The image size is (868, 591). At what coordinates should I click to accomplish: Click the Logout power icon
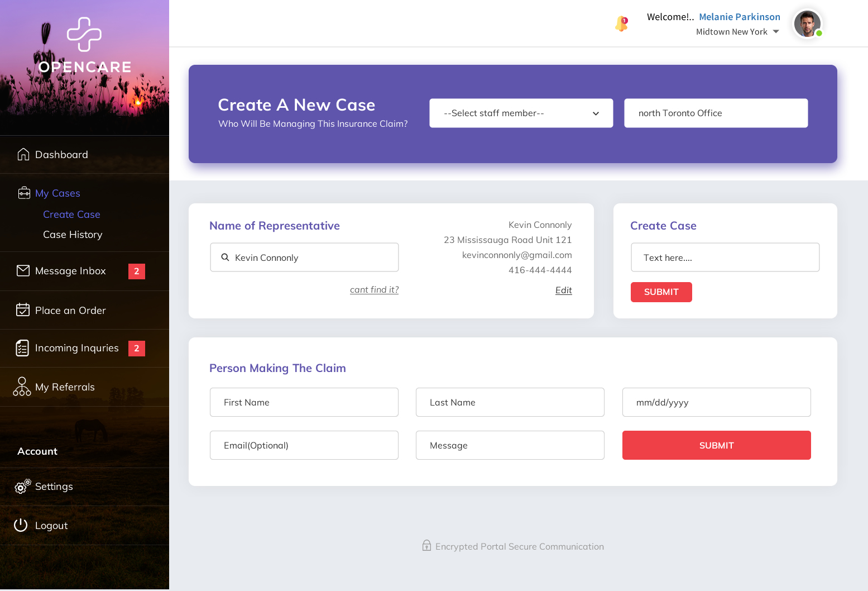[x=21, y=525]
